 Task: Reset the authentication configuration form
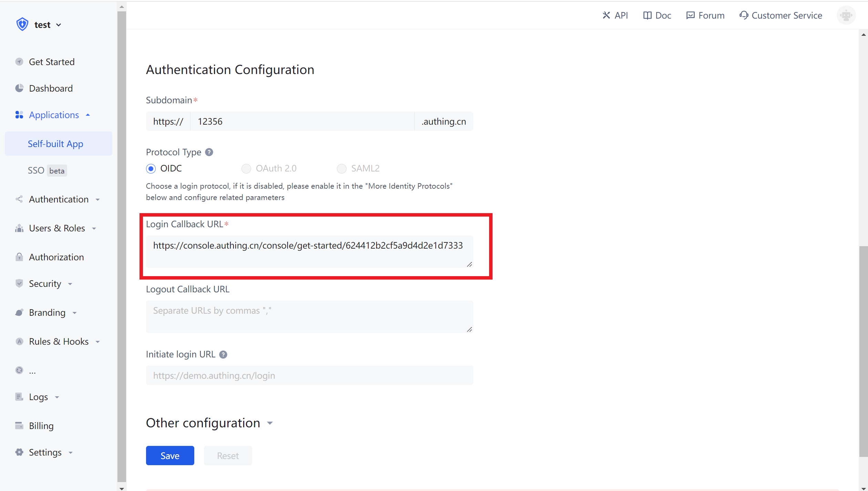coord(228,455)
